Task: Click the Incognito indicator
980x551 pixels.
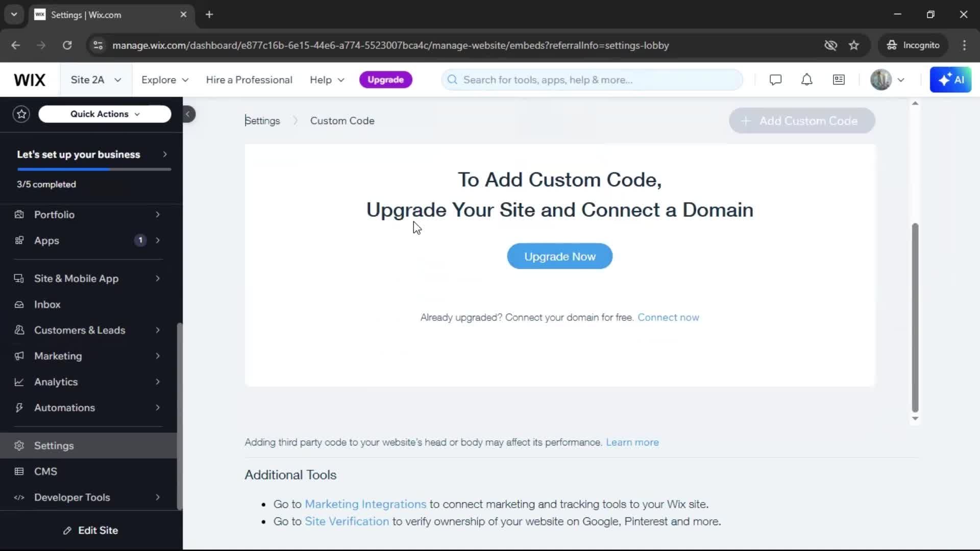Action: click(913, 45)
